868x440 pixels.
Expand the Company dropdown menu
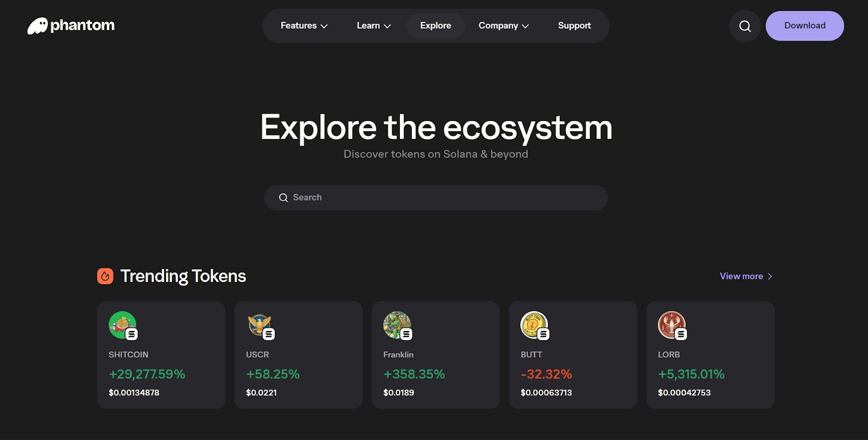(503, 25)
